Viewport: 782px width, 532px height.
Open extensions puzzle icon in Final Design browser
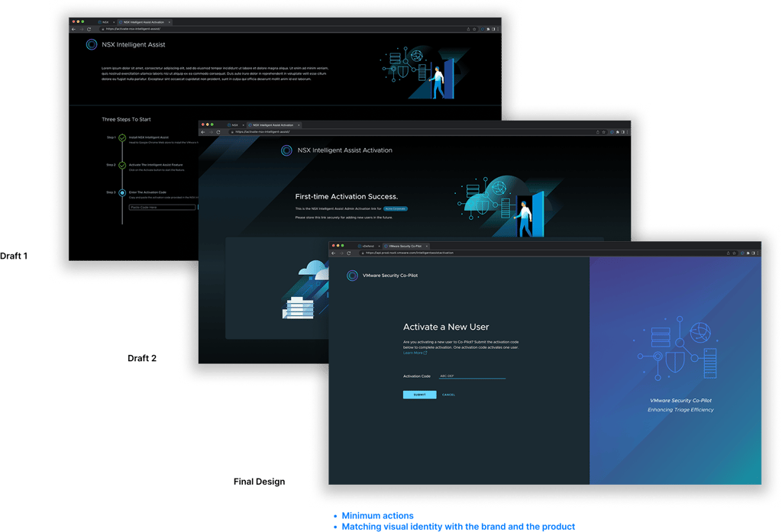748,253
